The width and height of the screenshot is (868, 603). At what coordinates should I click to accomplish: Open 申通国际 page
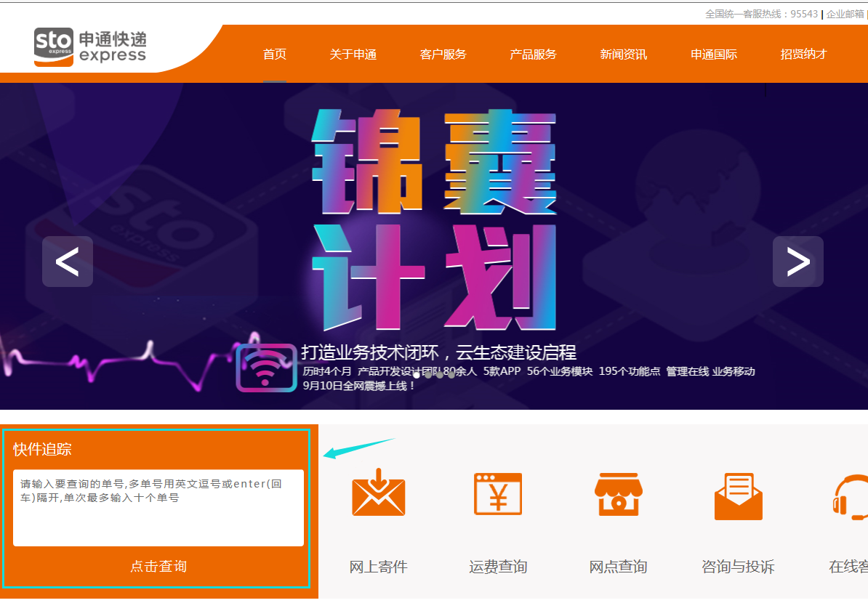point(714,54)
